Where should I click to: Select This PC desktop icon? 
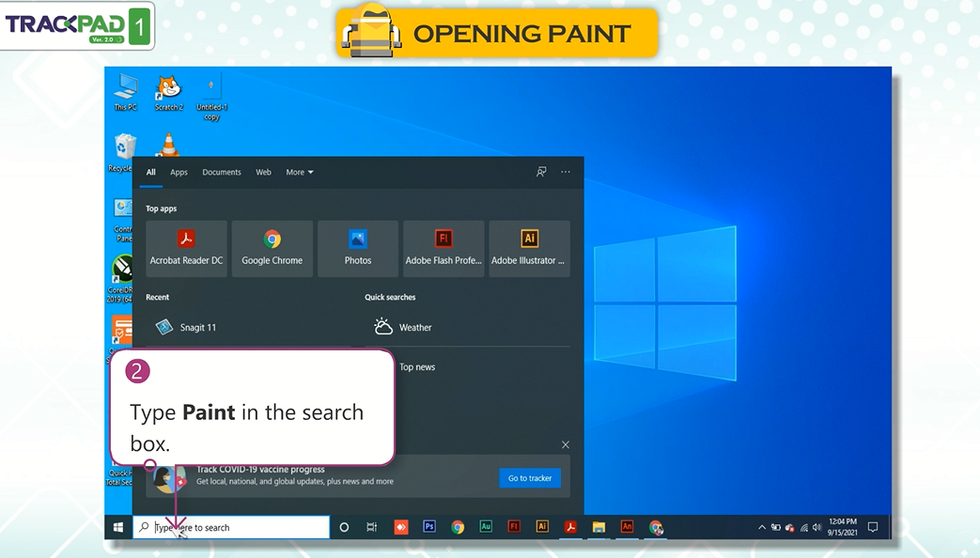pos(126,92)
